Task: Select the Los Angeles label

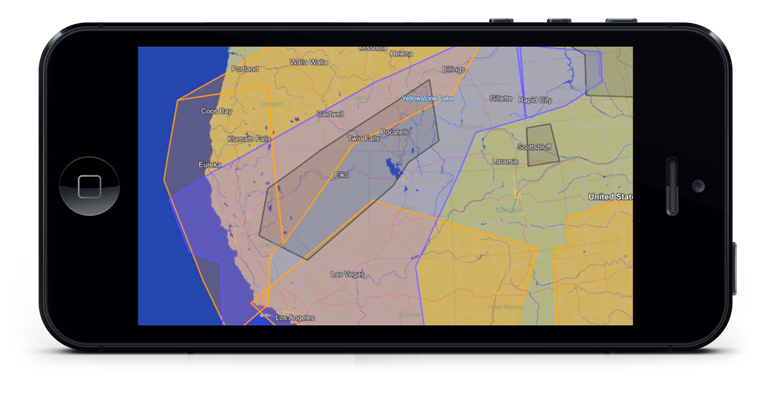Action: [x=295, y=318]
